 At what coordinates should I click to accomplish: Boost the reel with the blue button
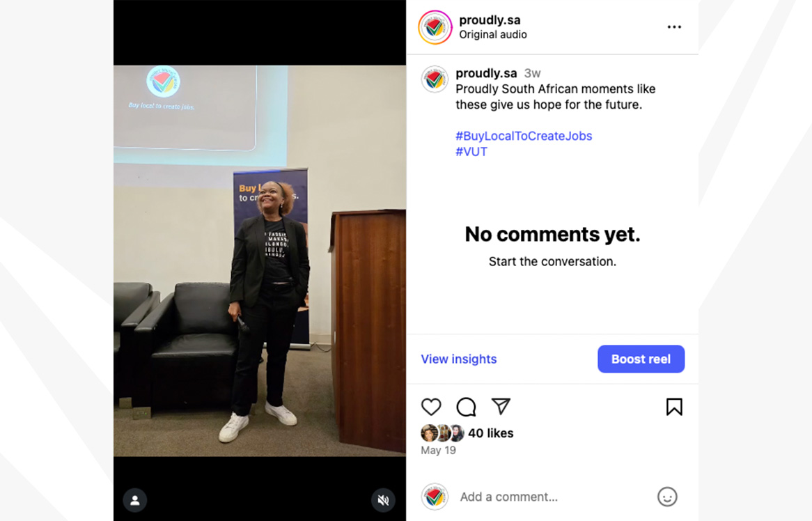click(641, 359)
